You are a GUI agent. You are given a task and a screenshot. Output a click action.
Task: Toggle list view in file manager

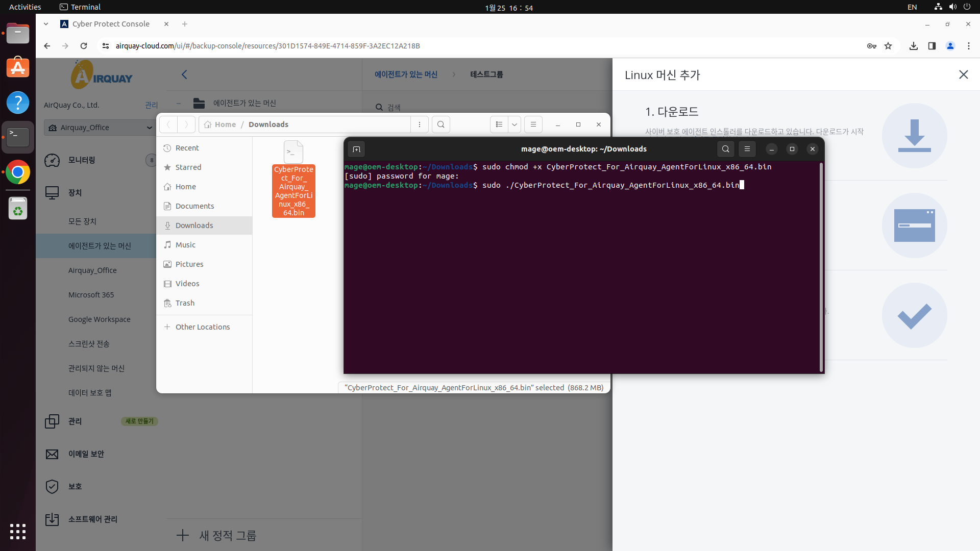click(x=499, y=124)
